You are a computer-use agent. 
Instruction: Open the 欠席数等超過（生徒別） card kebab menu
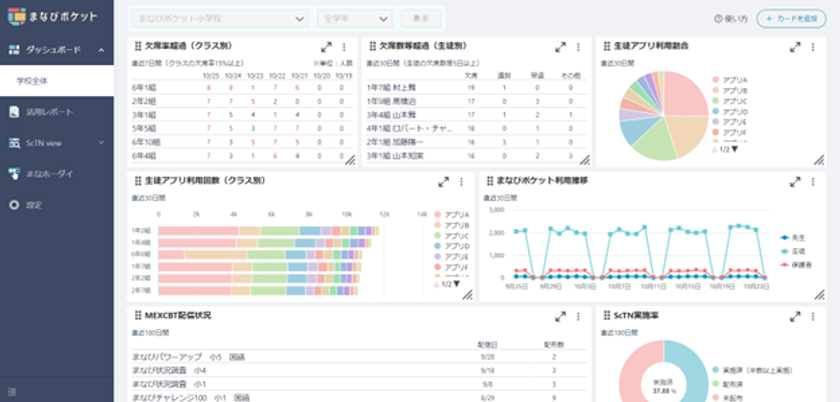(579, 47)
